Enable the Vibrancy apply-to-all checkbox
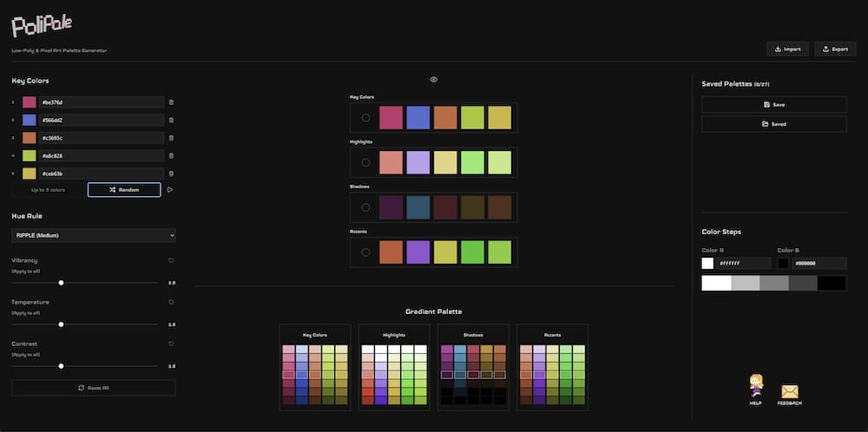868x432 pixels. [171, 260]
